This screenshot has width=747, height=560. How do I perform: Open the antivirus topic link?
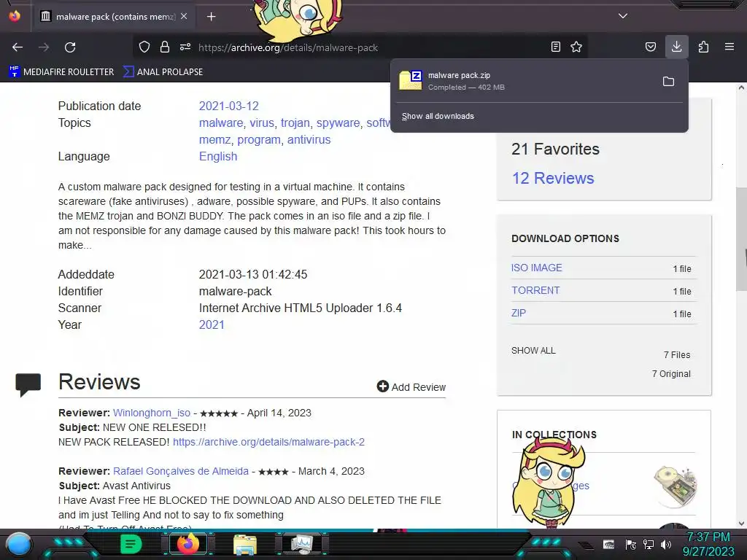(x=309, y=140)
